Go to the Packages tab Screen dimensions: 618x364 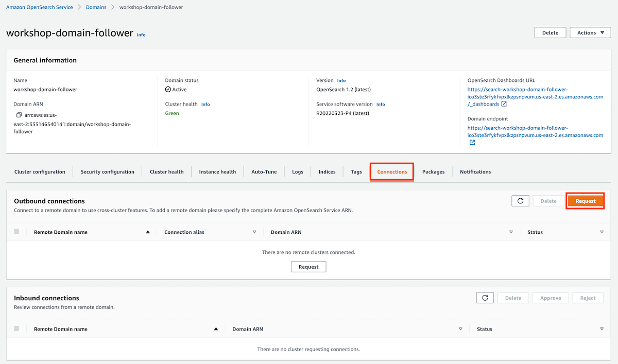coord(433,172)
